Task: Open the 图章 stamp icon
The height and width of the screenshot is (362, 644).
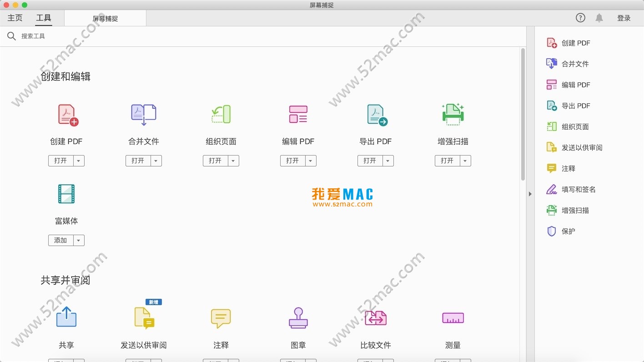Action: click(x=298, y=318)
